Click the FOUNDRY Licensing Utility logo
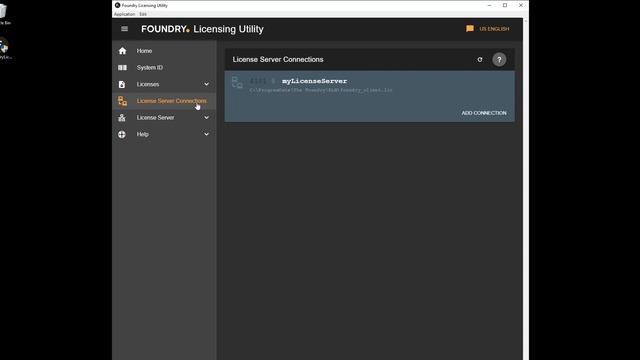Screen dimensions: 640x360 click(202, 29)
